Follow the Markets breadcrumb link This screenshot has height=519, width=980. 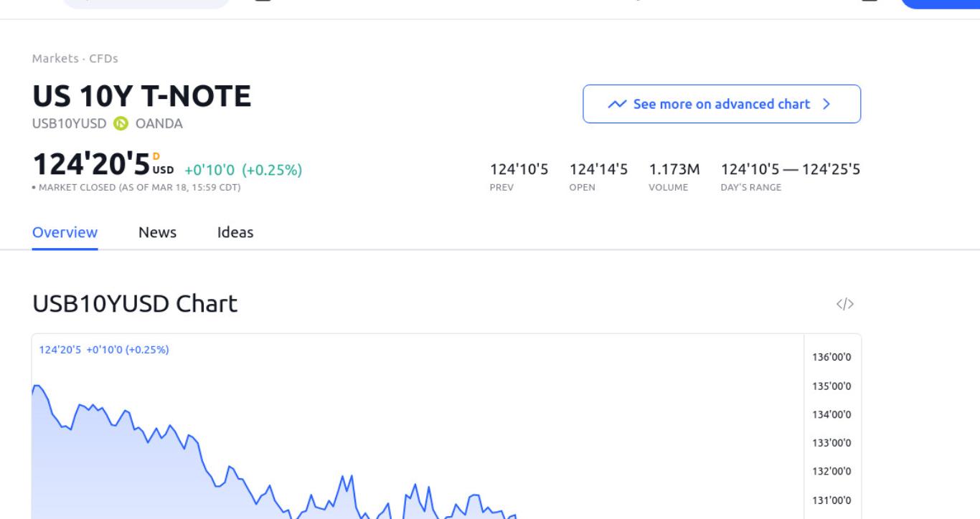(x=55, y=58)
